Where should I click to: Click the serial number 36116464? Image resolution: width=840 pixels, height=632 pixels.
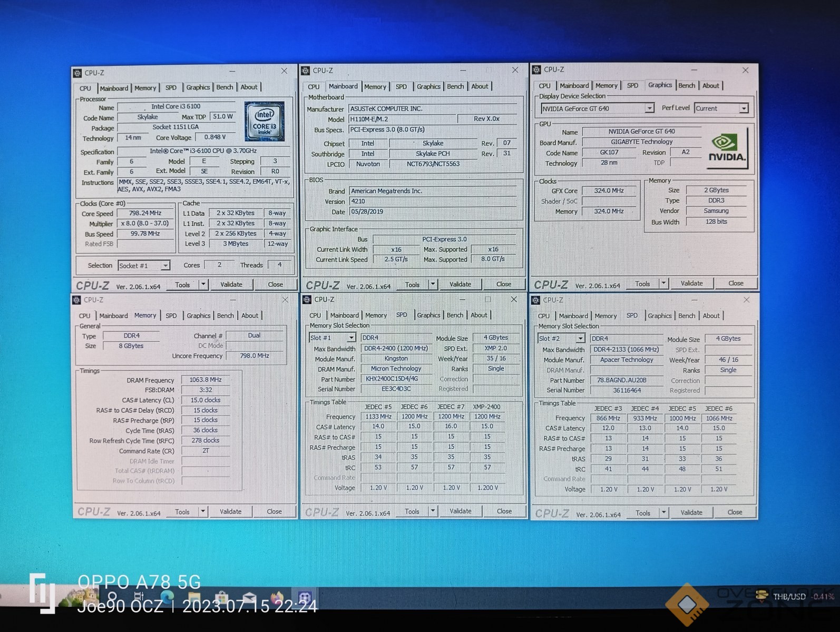pyautogui.click(x=627, y=390)
